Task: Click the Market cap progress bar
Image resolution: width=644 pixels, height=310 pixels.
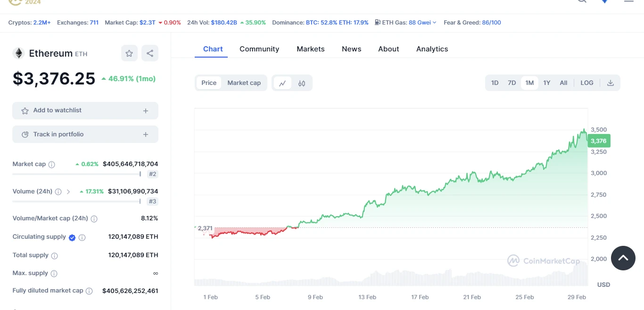Action: pos(76,174)
